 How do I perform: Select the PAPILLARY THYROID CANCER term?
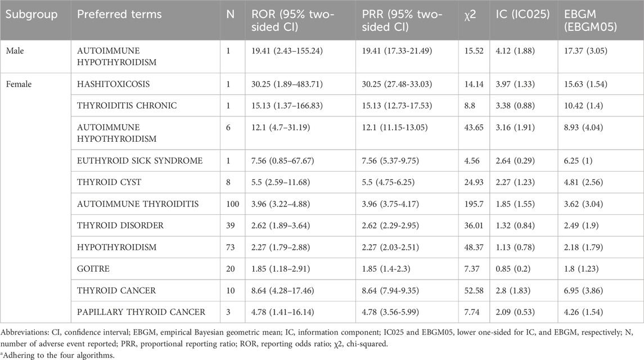[141, 312]
